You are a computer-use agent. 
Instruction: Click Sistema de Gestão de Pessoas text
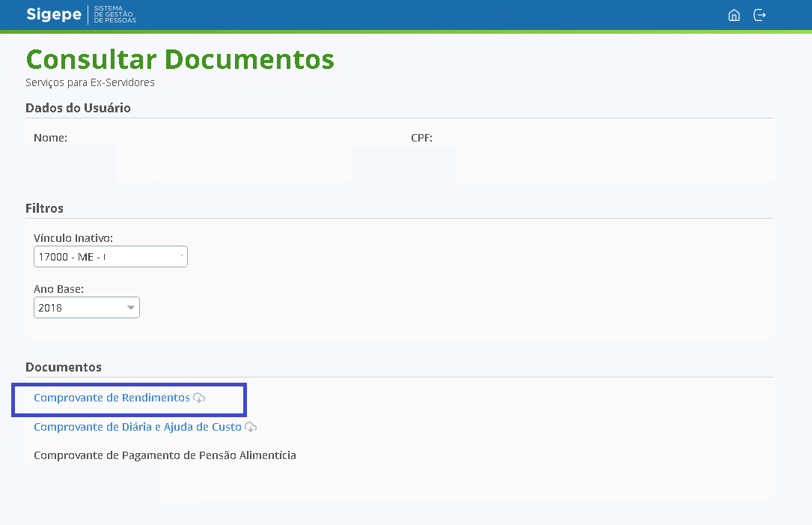115,14
